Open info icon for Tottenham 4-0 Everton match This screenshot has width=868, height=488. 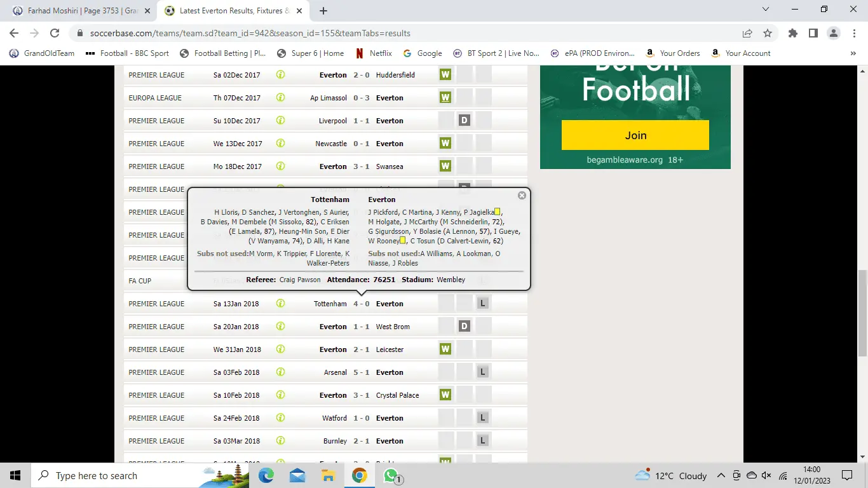280,304
